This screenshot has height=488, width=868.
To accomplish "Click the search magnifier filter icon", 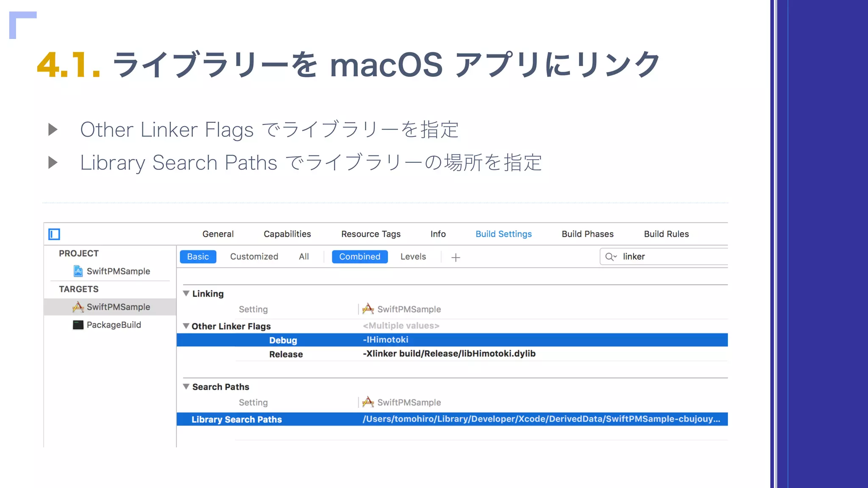I will coord(610,257).
